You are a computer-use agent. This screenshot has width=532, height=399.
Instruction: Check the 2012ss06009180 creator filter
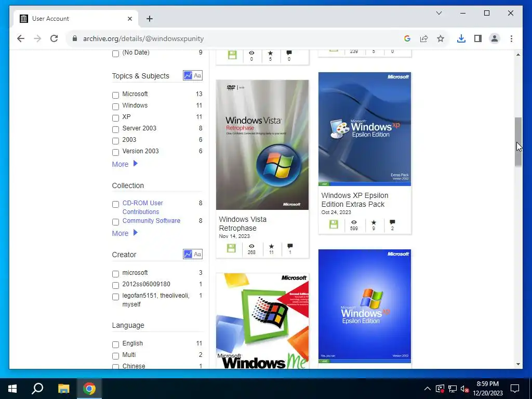(x=115, y=285)
